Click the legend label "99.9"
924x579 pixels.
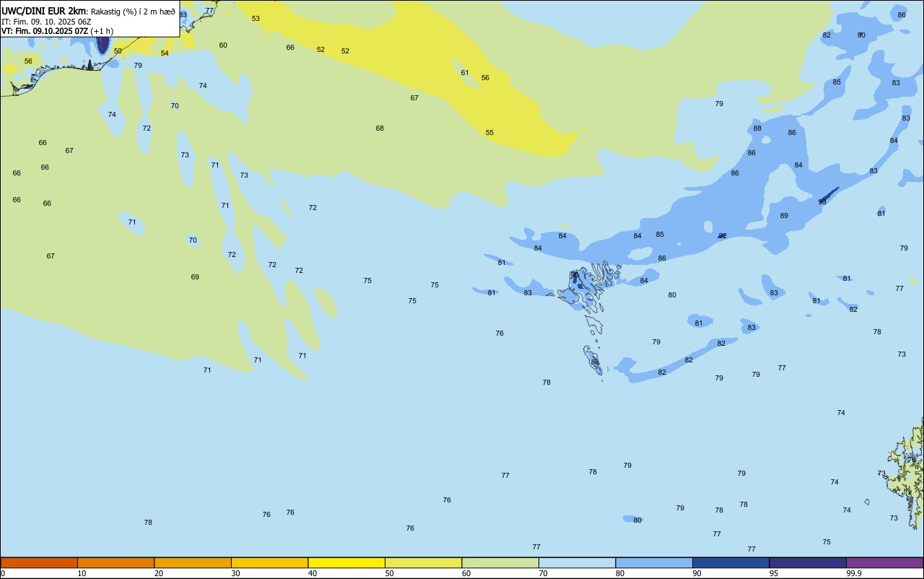tap(854, 573)
